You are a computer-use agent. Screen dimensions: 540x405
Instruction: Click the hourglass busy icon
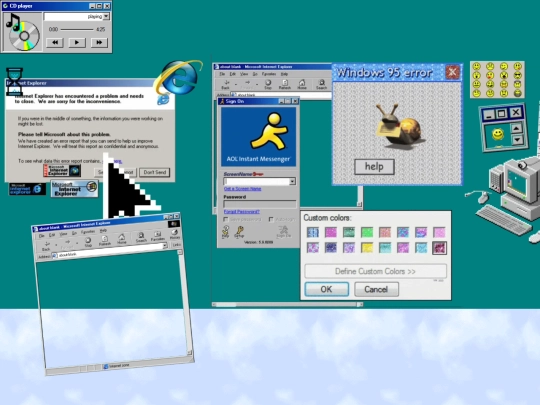click(14, 81)
